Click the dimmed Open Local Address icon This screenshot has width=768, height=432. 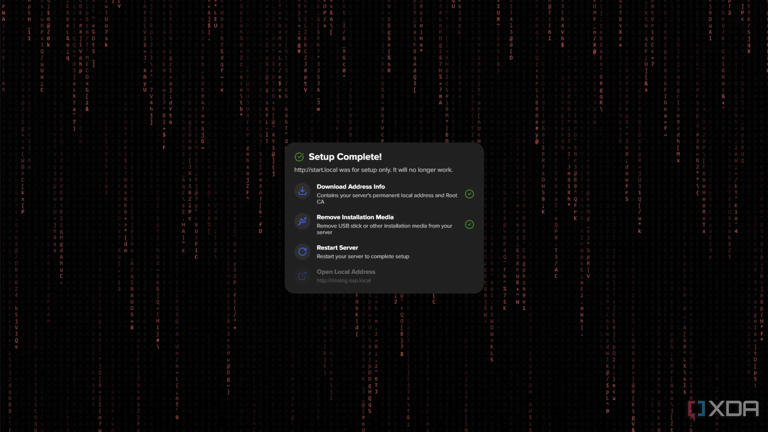pyautogui.click(x=302, y=276)
